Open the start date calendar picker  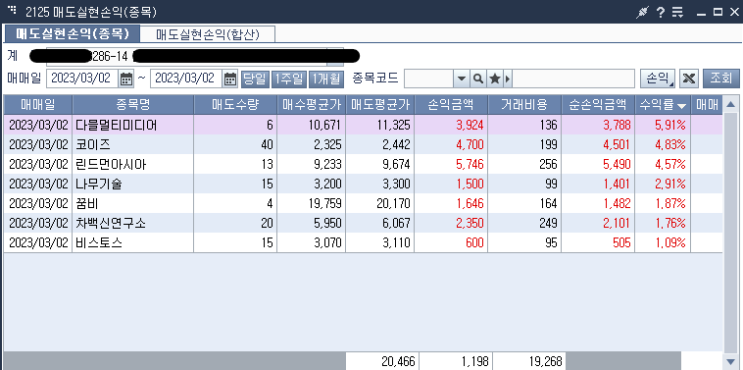(x=126, y=79)
